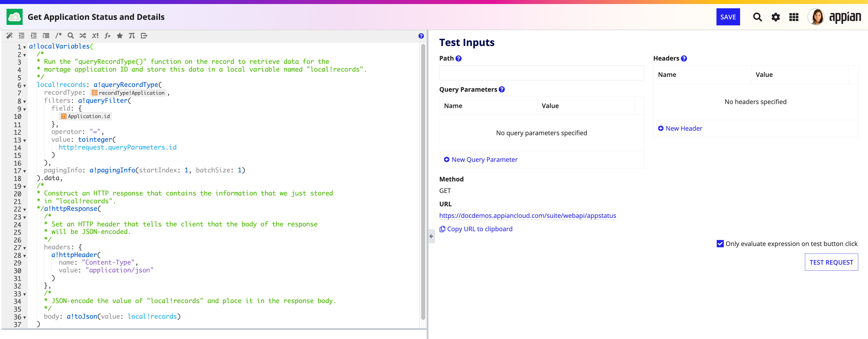Collapse the pane with the arrow handle
The height and width of the screenshot is (339, 868).
pos(431,236)
